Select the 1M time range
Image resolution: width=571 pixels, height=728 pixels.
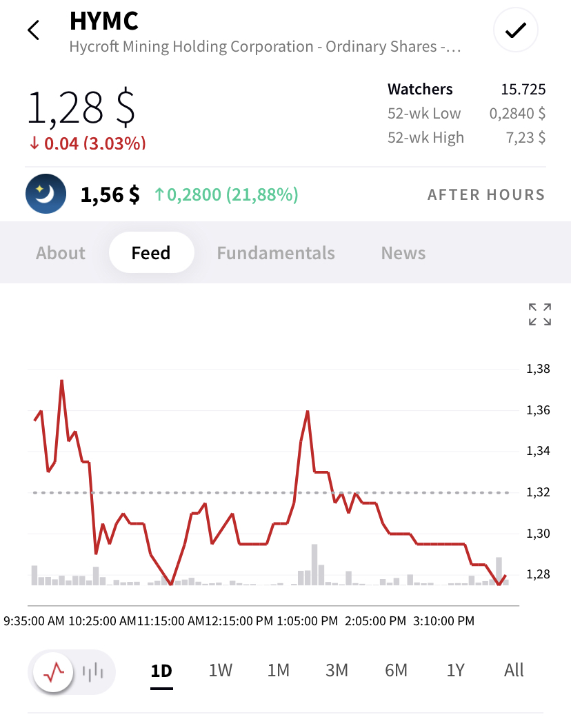pos(279,670)
